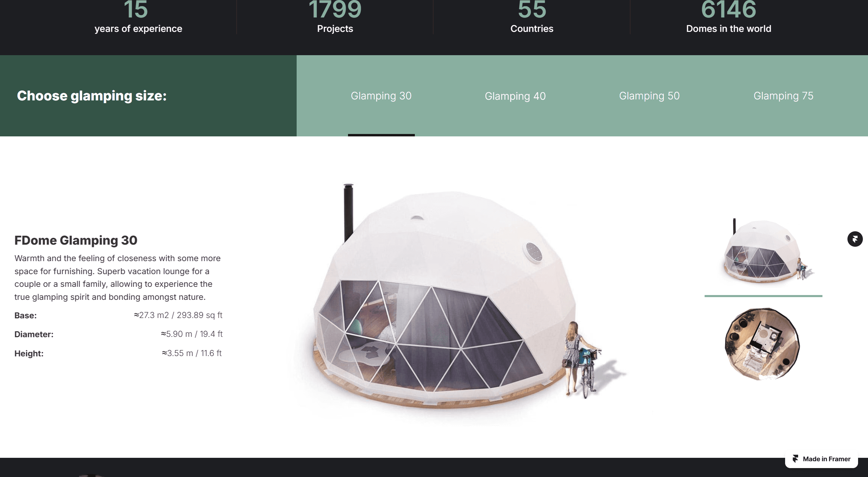
Task: Select the Glamping 30 tab
Action: 381,96
